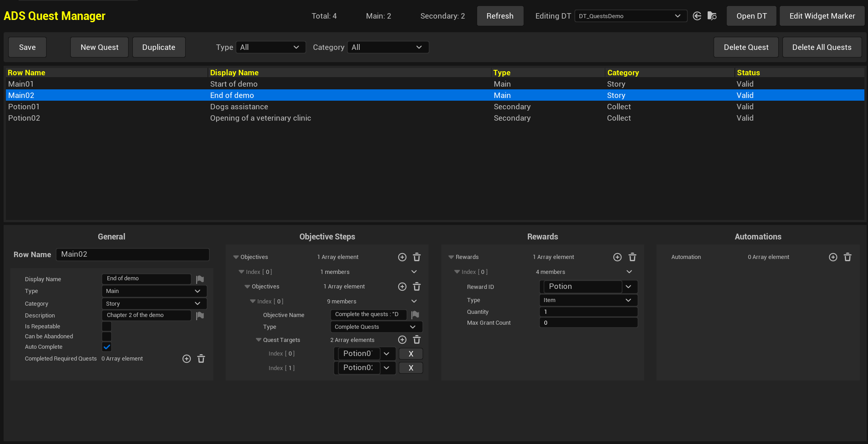The height and width of the screenshot is (444, 868).
Task: Add an Automation array element
Action: tap(833, 257)
